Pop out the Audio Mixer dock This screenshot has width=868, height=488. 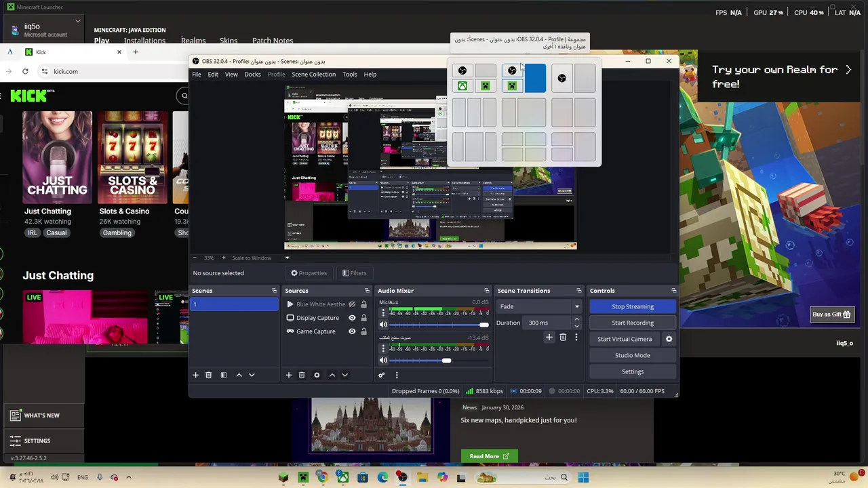click(486, 291)
